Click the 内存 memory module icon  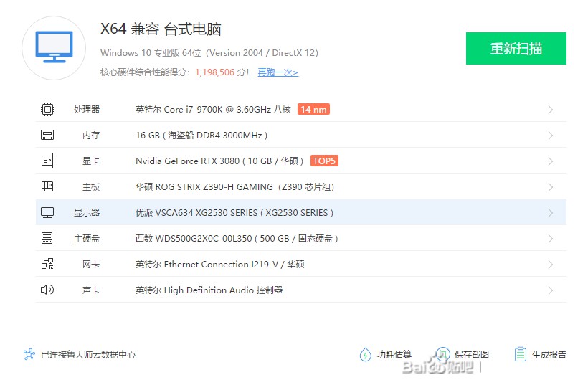pyautogui.click(x=47, y=135)
